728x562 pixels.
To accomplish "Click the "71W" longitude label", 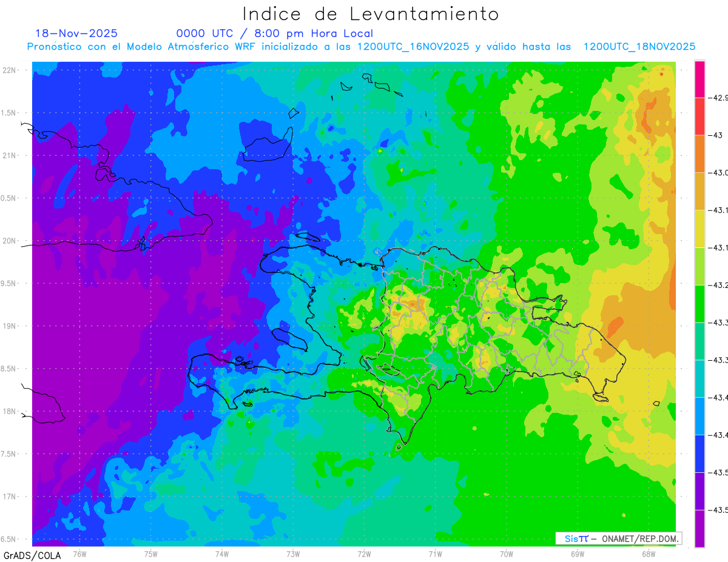I will 435,554.
